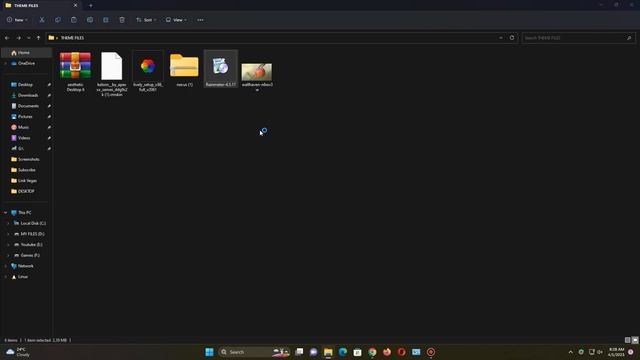
Task: Go up one folder level arrow
Action: click(x=38, y=38)
